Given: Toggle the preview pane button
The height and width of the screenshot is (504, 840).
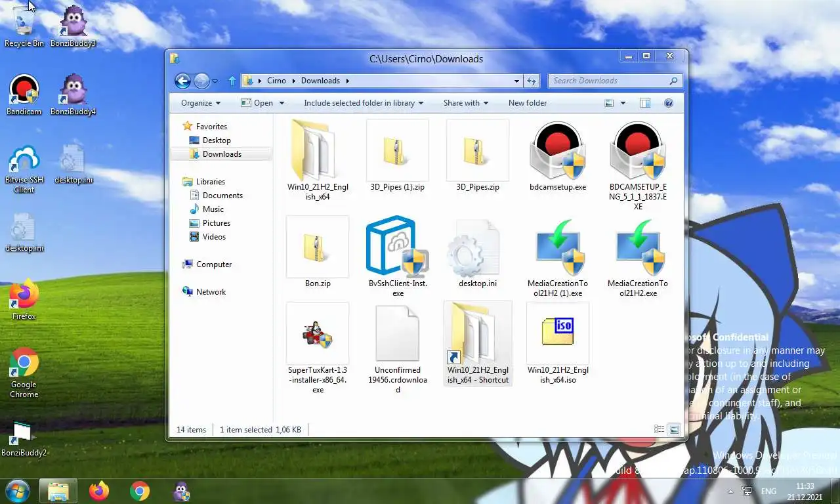Looking at the screenshot, I should (x=645, y=103).
